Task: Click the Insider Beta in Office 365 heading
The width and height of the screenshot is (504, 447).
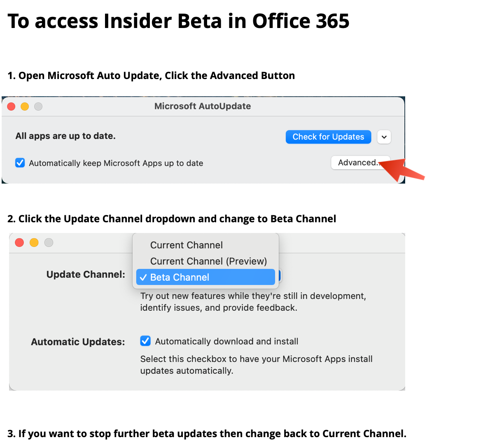Action: [x=178, y=21]
